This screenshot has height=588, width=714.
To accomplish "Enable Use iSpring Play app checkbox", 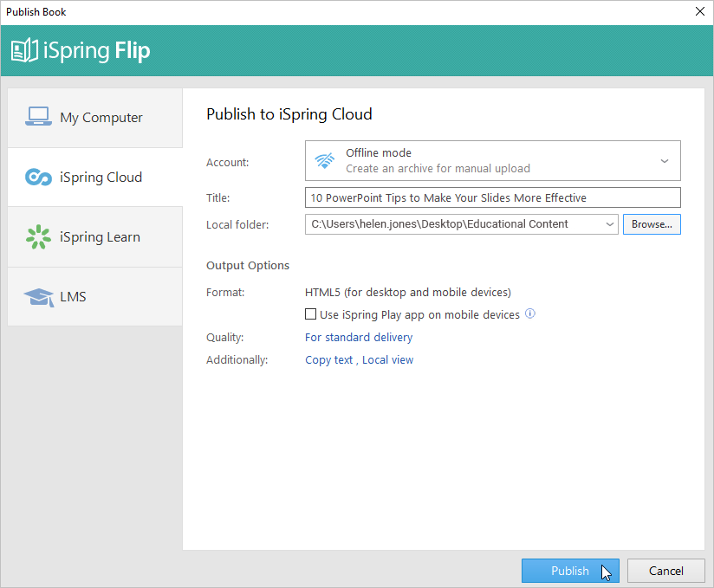I will 310,314.
